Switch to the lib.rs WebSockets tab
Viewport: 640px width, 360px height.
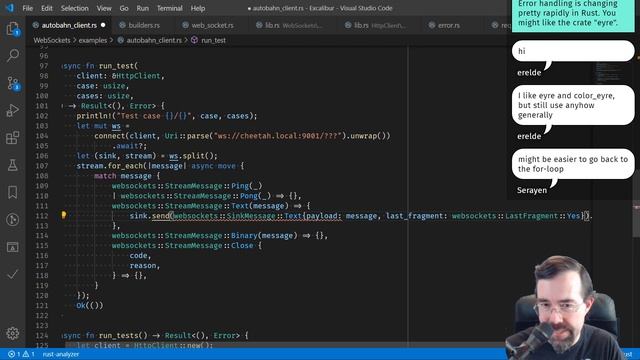293,25
